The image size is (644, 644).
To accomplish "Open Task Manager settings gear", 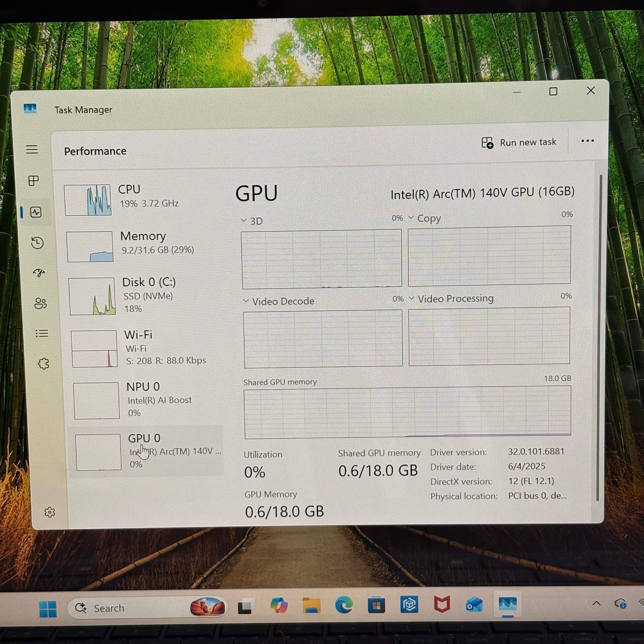I will pyautogui.click(x=50, y=512).
